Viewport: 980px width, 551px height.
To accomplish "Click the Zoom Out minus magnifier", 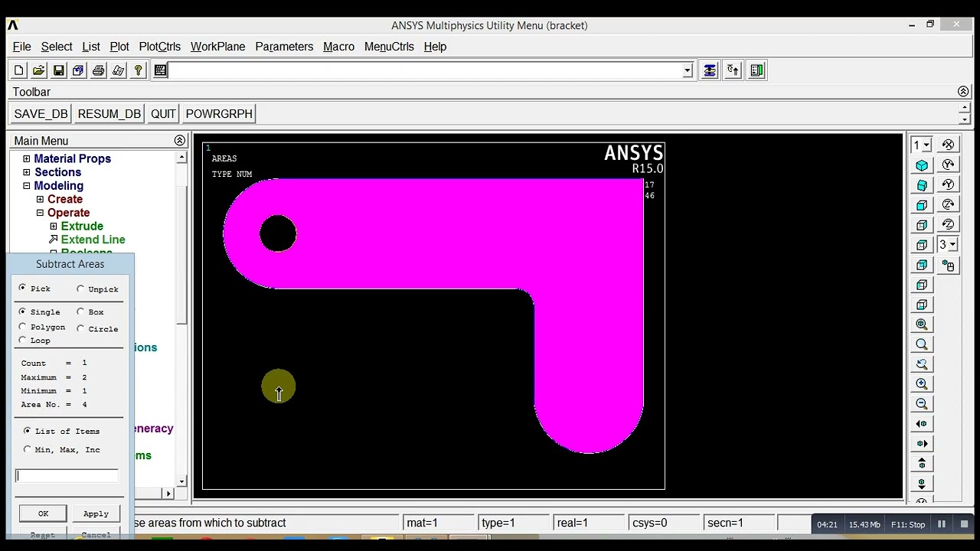I will tap(922, 404).
